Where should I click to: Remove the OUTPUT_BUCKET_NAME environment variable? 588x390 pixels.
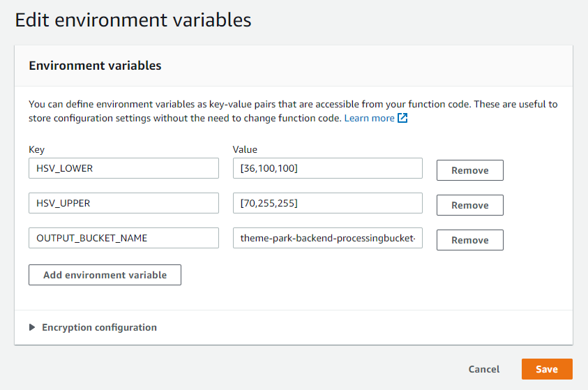[470, 240]
